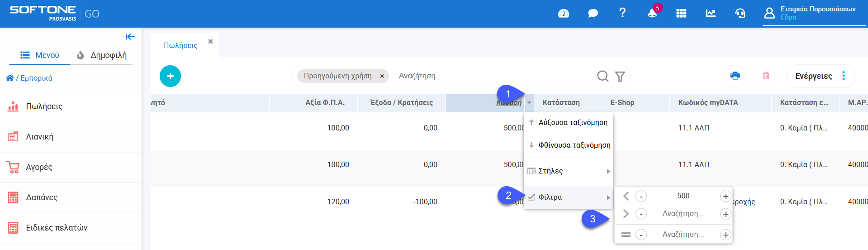Open Αγορές in the sidebar
Screen dimensions: 868x250
[x=39, y=167]
